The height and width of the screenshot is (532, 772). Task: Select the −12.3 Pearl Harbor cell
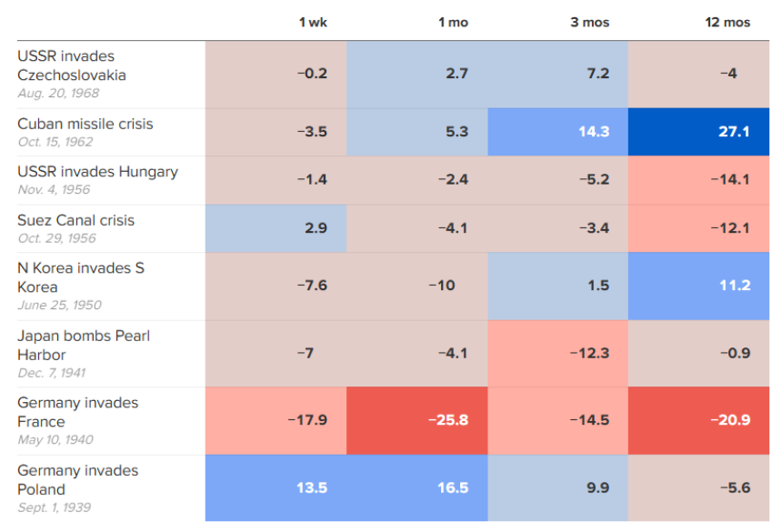tap(557, 353)
